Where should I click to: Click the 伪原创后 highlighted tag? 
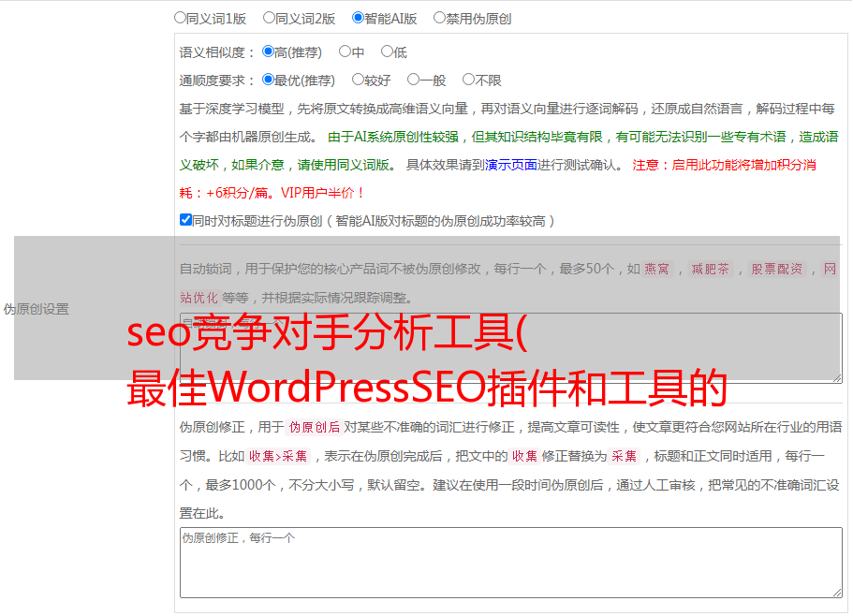[x=314, y=427]
